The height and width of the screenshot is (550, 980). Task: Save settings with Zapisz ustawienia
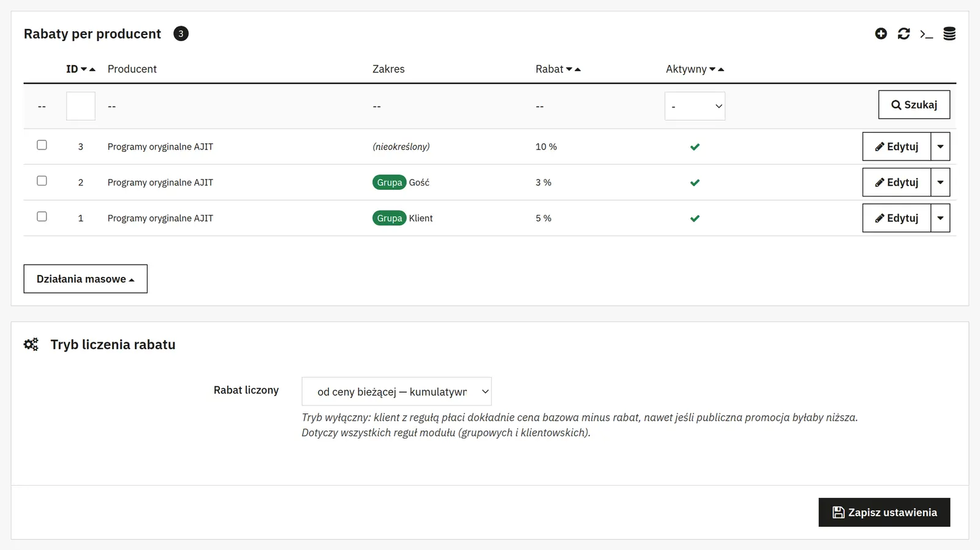(884, 512)
